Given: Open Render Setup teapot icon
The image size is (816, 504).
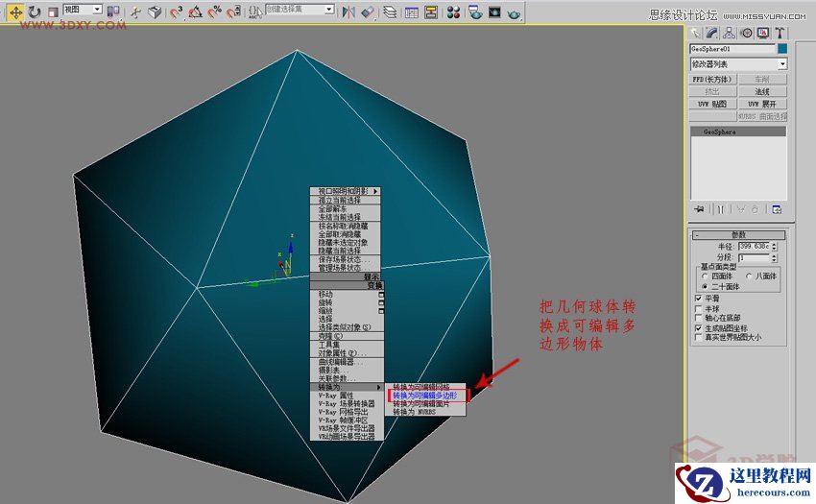Looking at the screenshot, I should [474, 12].
